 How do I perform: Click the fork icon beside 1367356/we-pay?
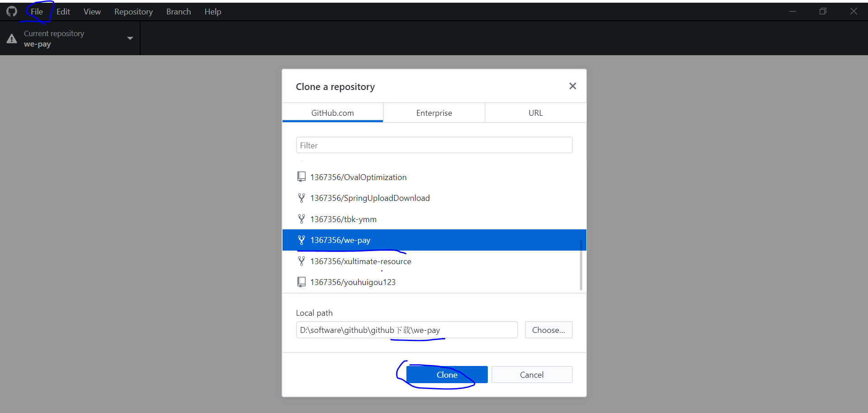tap(302, 240)
